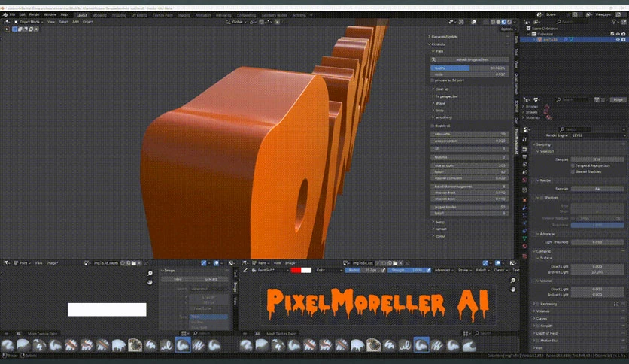Adjust the brush Strength slider
Image resolution: width=629 pixels, height=364 pixels.
[x=406, y=270]
